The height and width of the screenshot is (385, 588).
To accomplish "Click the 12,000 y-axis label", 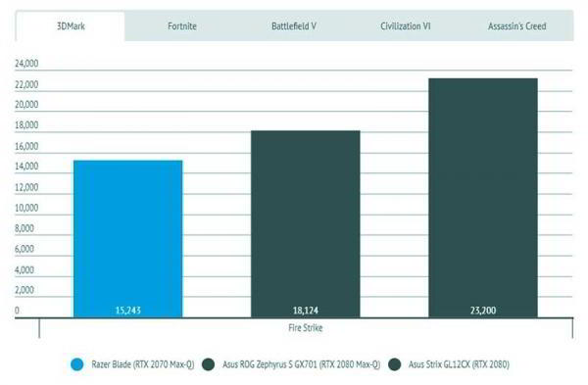I will point(26,187).
